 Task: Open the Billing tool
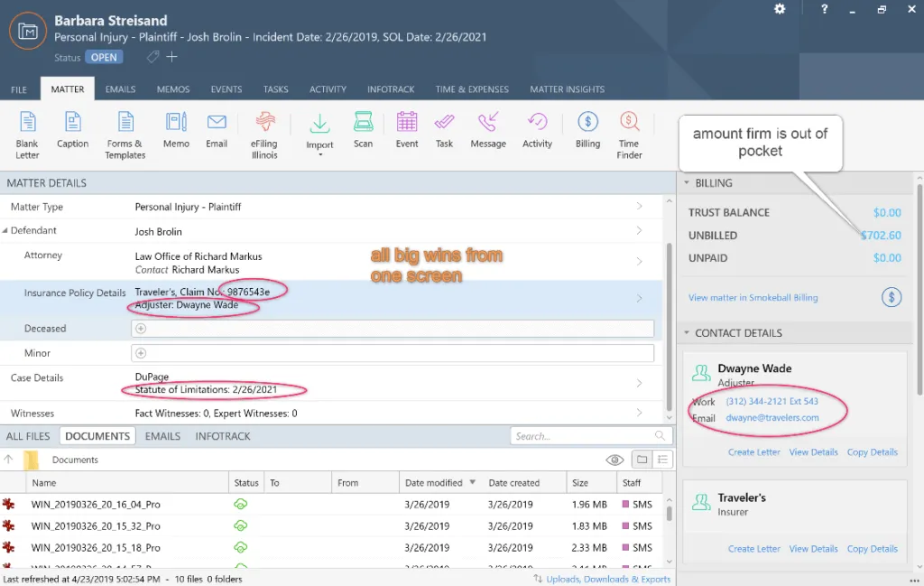click(x=587, y=130)
